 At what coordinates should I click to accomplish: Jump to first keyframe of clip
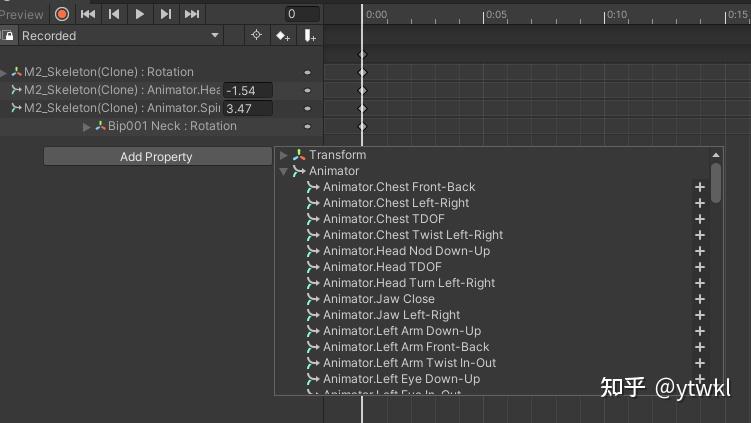[88, 14]
